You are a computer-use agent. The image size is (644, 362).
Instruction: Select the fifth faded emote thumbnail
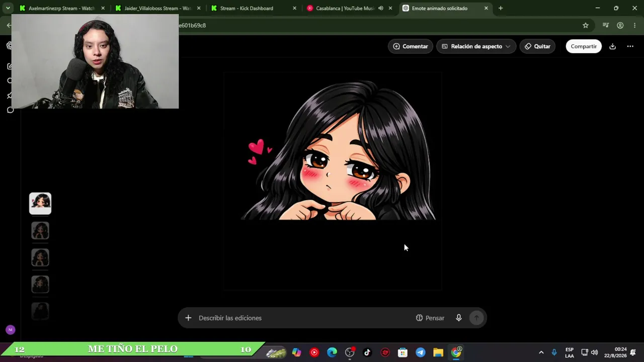[40, 311]
